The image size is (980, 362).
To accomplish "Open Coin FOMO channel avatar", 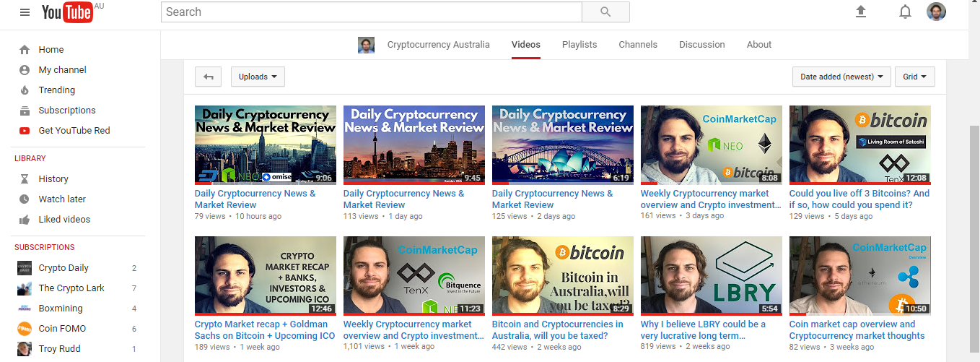I will coord(25,329).
